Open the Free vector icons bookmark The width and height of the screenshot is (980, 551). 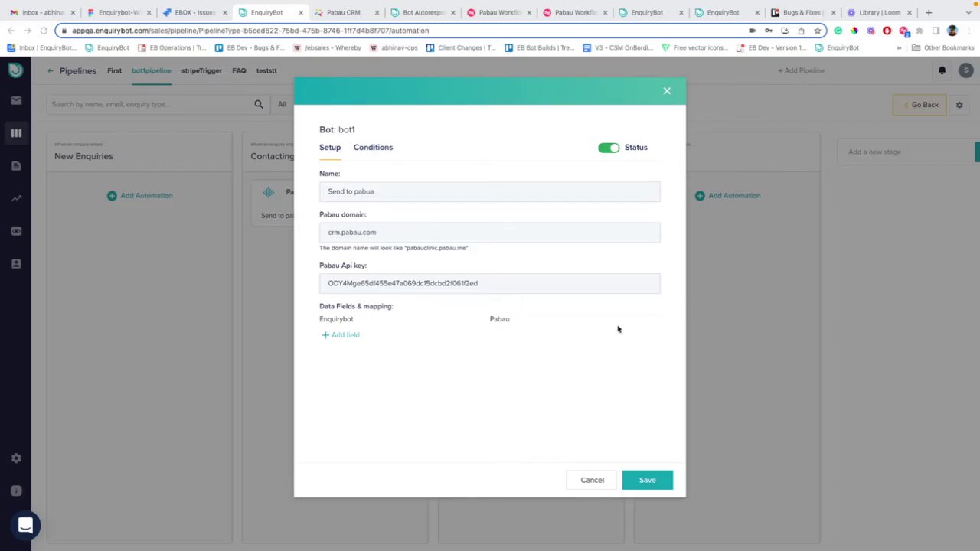(694, 47)
